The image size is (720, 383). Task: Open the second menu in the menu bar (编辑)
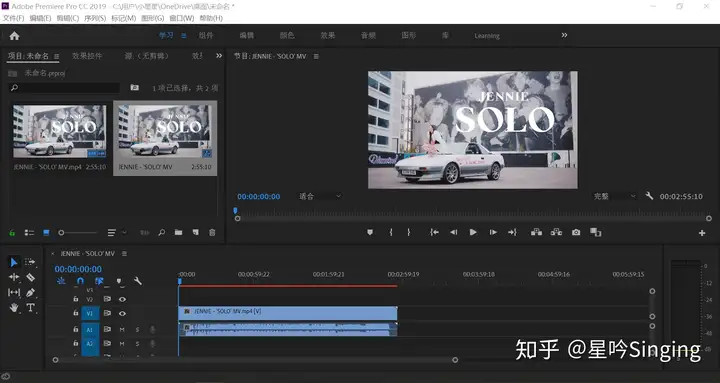pos(40,18)
